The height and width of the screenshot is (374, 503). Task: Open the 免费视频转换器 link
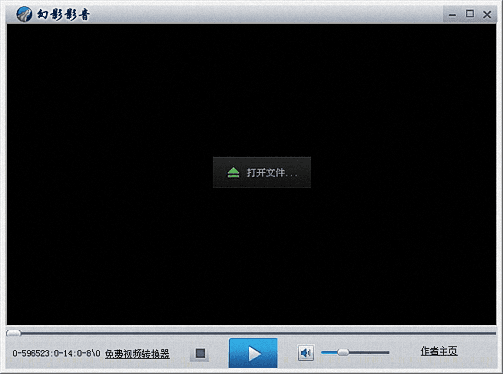[137, 353]
